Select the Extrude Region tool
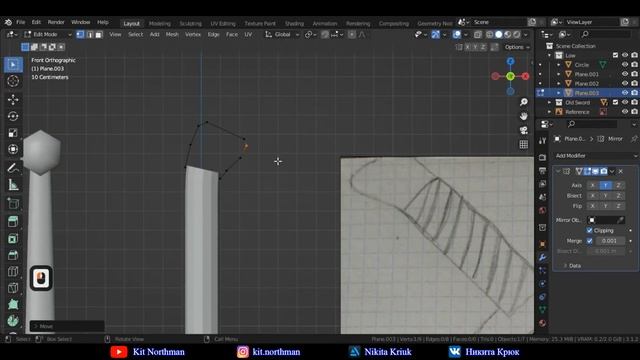 click(13, 222)
